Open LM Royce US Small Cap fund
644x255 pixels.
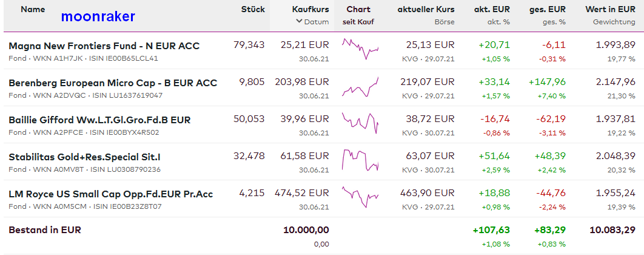(x=110, y=194)
